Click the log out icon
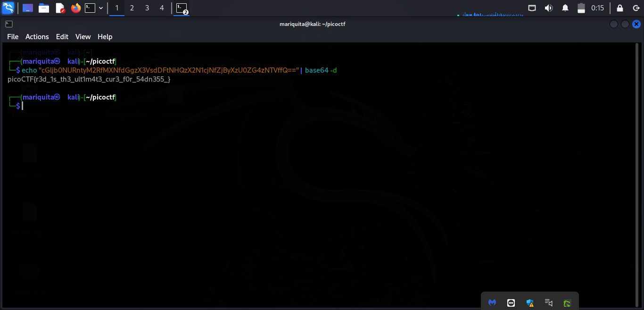Screen dimensions: 644x310 (x=636, y=8)
